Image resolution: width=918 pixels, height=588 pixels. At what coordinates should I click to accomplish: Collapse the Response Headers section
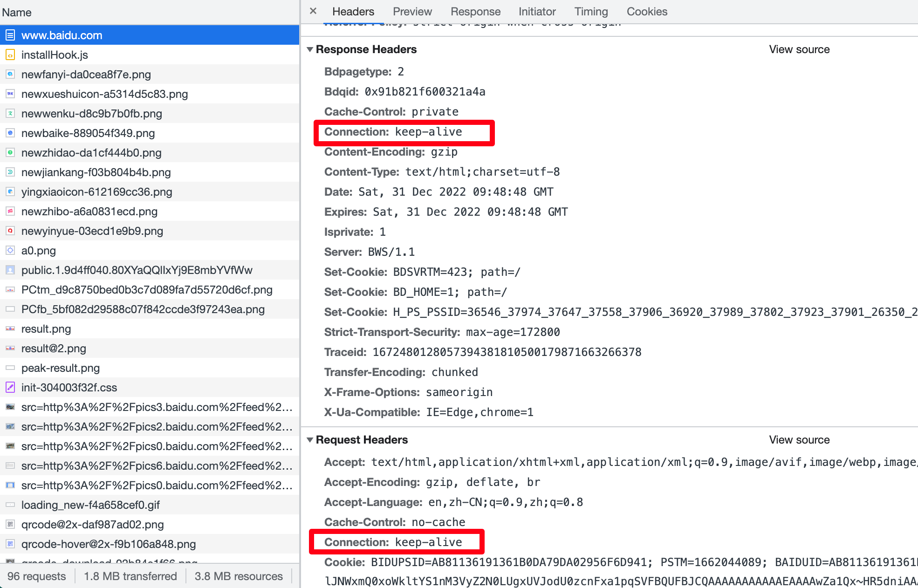click(x=310, y=49)
